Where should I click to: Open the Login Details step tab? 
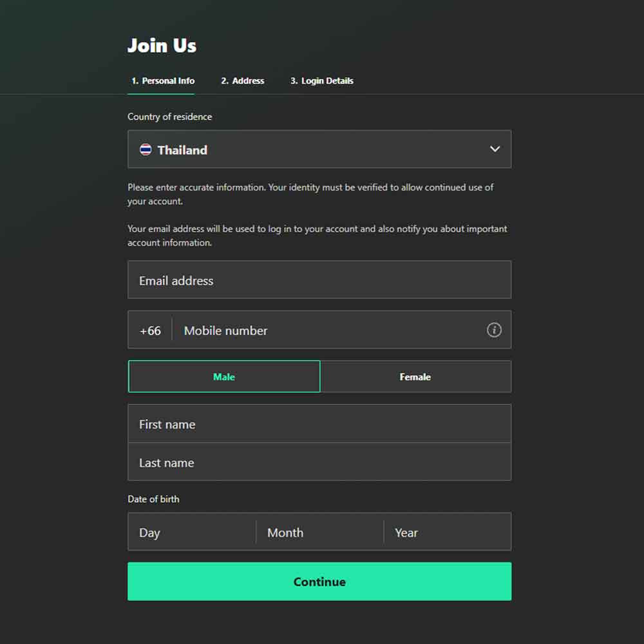point(322,81)
